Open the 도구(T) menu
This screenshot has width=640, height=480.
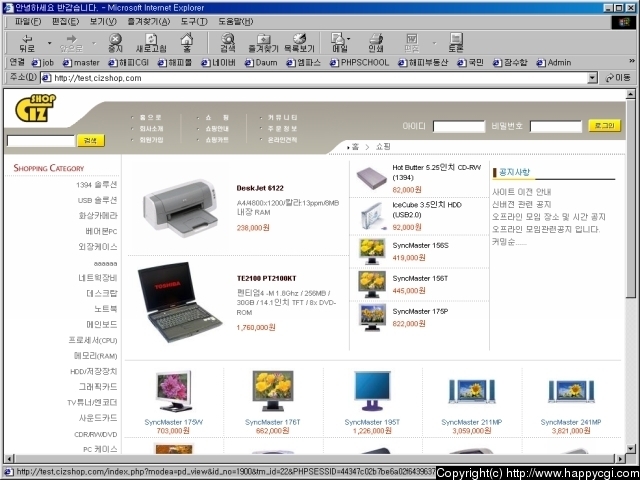(194, 21)
